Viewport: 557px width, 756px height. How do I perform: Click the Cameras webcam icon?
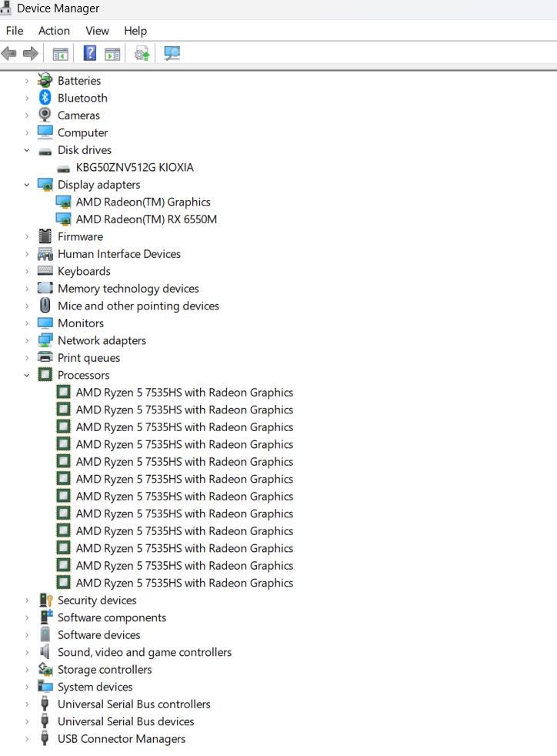(45, 115)
